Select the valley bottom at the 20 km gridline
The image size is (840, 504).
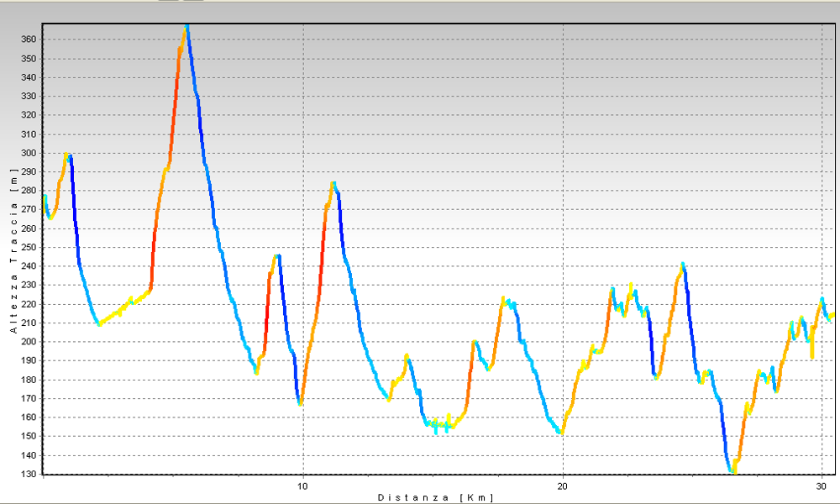point(560,432)
